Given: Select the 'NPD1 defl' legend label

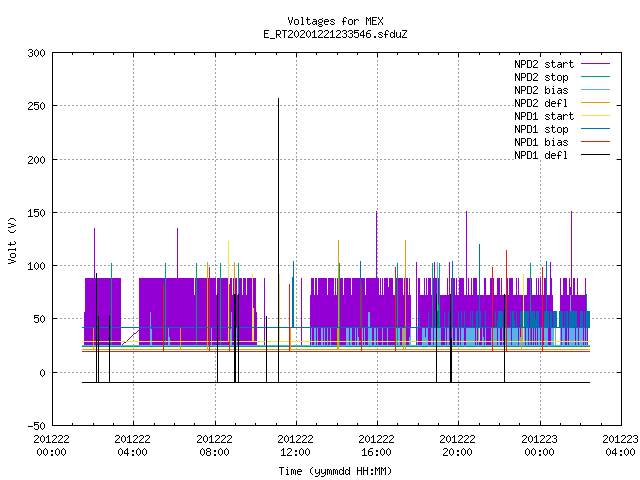Looking at the screenshot, I should point(541,156).
